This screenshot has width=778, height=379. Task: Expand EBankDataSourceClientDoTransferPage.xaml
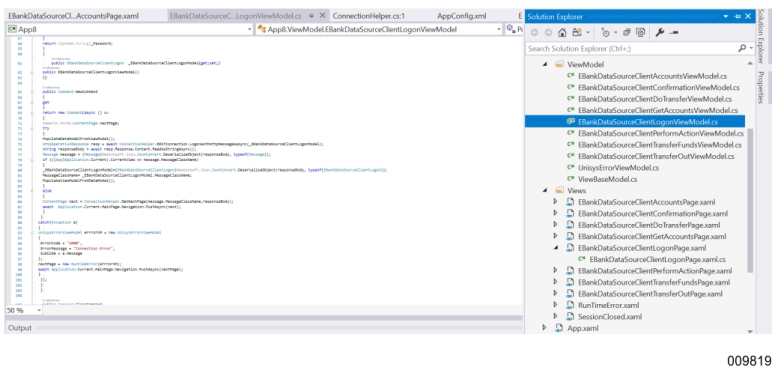click(555, 225)
